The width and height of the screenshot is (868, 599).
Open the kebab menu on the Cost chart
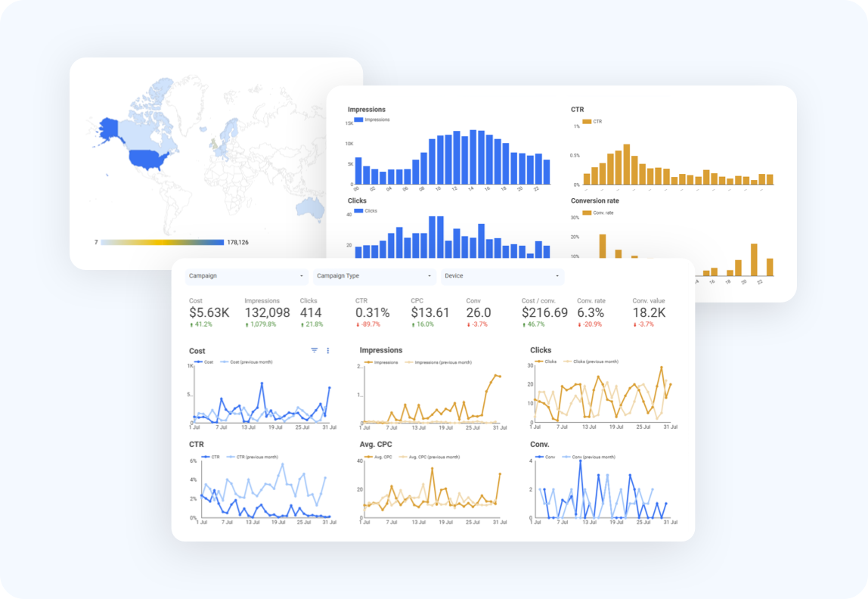[x=328, y=350]
